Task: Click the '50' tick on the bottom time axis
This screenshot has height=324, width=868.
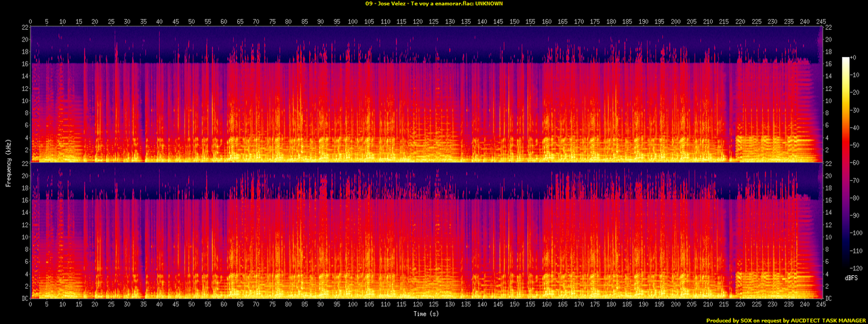Action: [192, 306]
